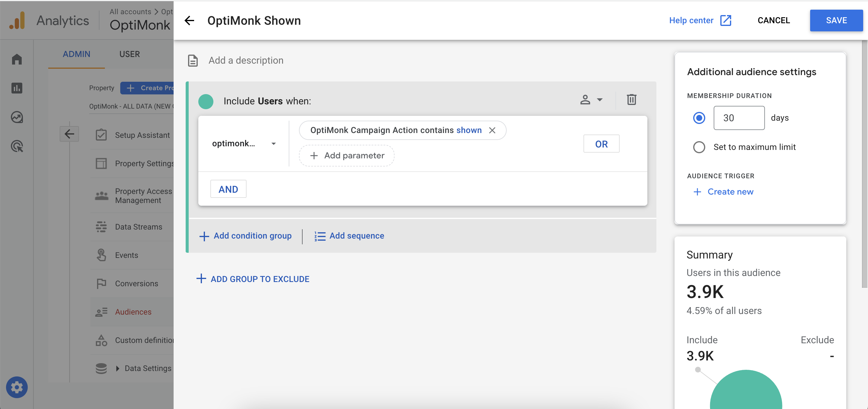Click the Property Access Management people icon
Screen dimensions: 868x409
pos(102,195)
